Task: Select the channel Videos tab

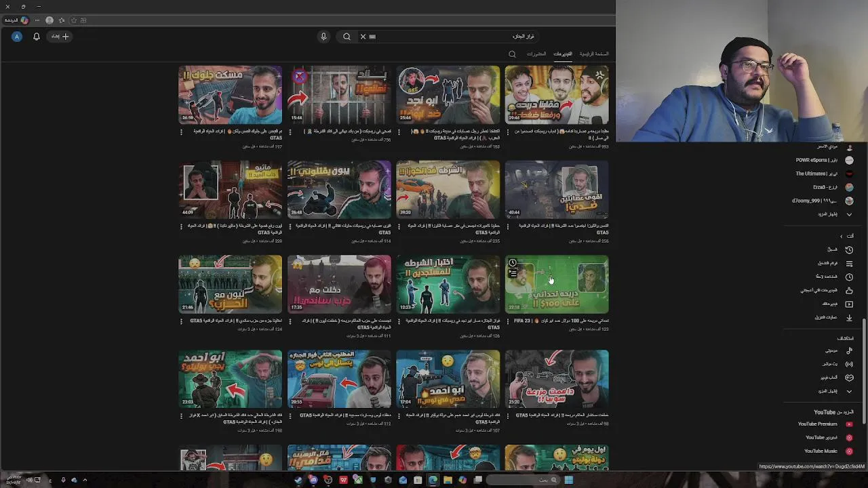Action: pyautogui.click(x=562, y=54)
